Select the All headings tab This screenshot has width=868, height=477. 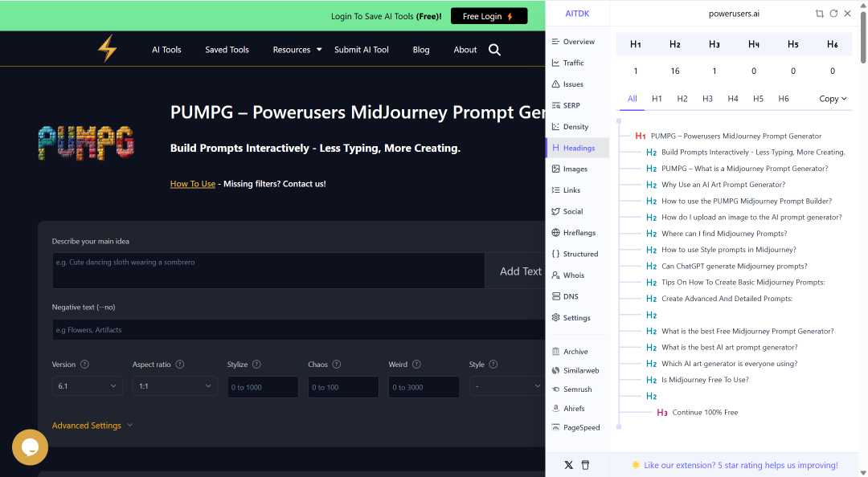[633, 99]
